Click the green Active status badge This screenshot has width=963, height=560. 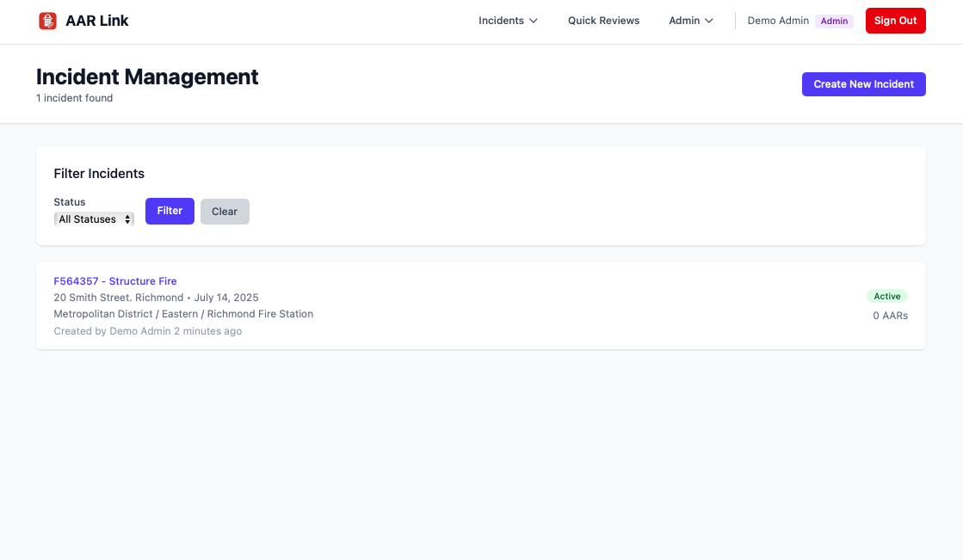click(887, 296)
